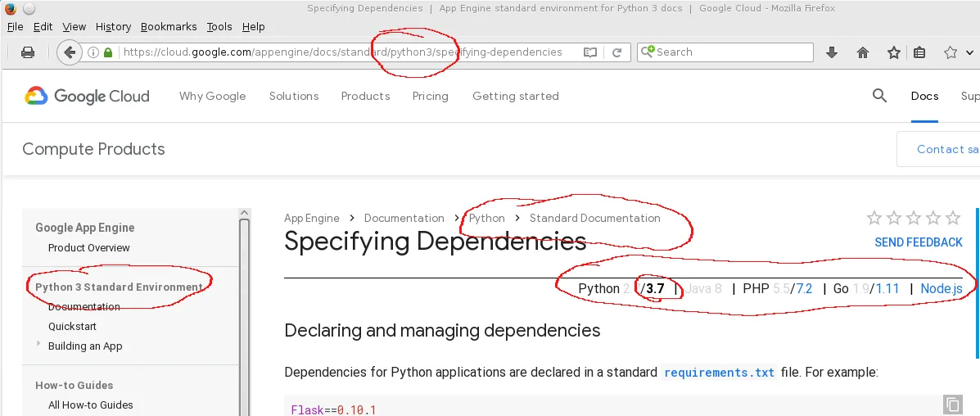
Task: Bookmark this page with star icon
Action: tap(894, 52)
